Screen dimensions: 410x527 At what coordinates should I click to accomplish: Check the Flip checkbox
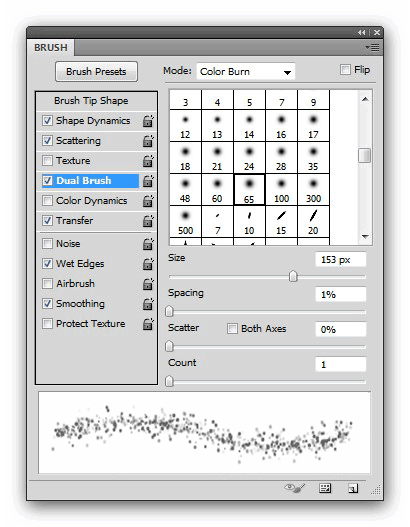(x=345, y=70)
